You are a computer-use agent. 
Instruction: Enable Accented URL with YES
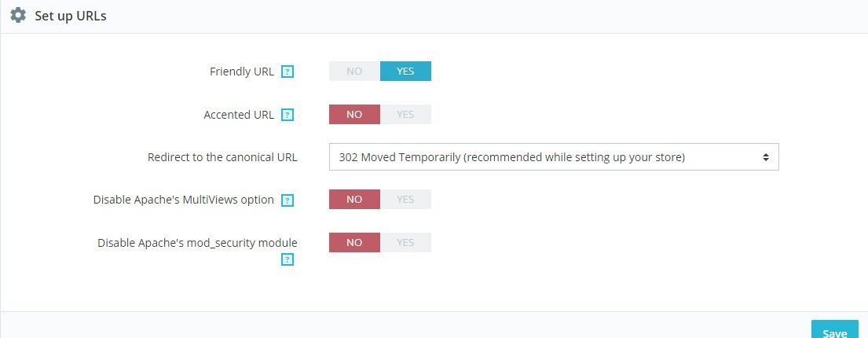click(405, 114)
